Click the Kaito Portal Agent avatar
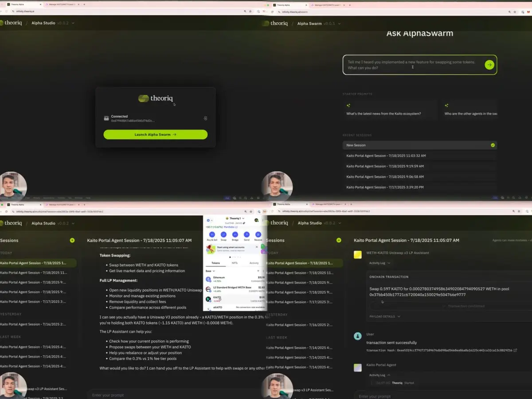The width and height of the screenshot is (532, 399). pyautogui.click(x=358, y=367)
